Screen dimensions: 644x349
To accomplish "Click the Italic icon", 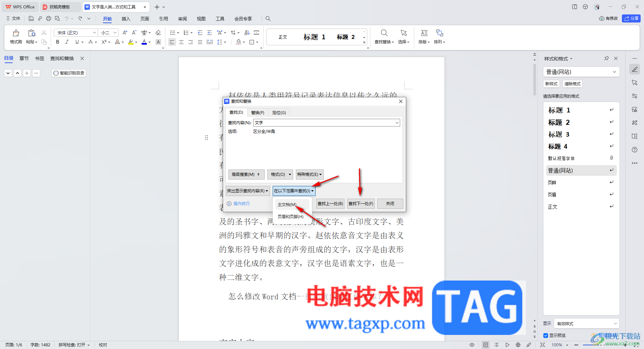I will tap(67, 42).
